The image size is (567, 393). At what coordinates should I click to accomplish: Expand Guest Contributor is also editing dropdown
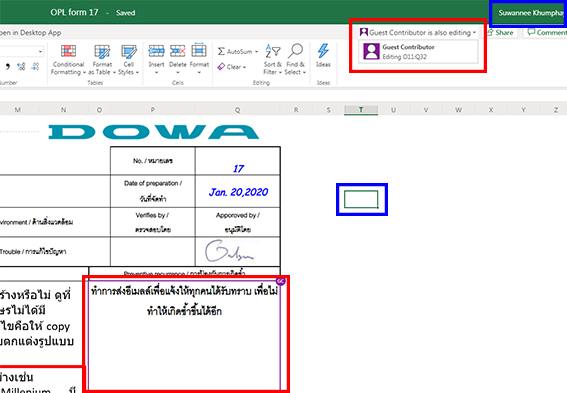[418, 33]
